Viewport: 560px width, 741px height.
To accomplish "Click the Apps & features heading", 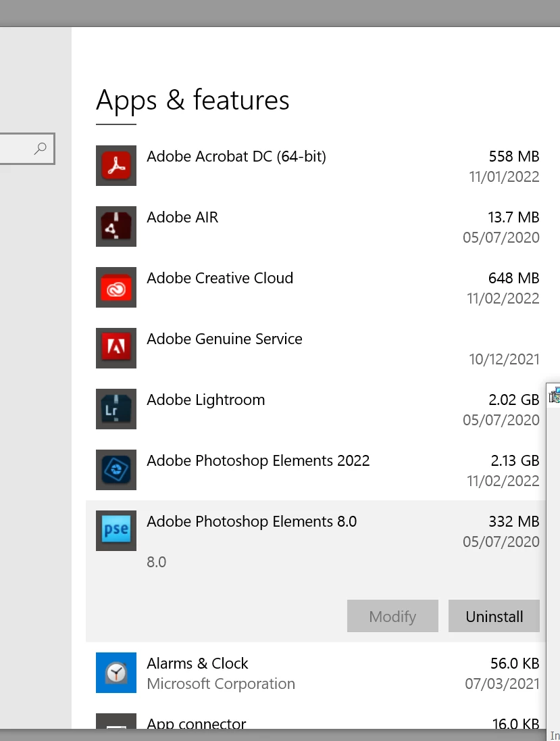I will click(193, 100).
